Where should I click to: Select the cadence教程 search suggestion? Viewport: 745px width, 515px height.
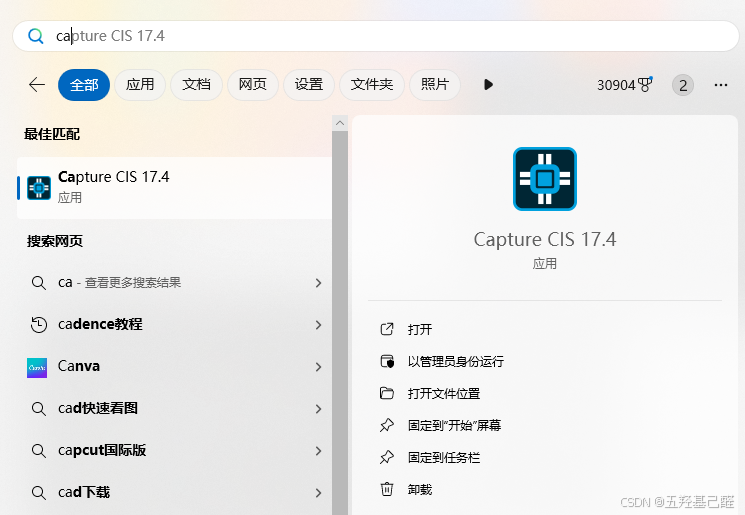coord(174,324)
